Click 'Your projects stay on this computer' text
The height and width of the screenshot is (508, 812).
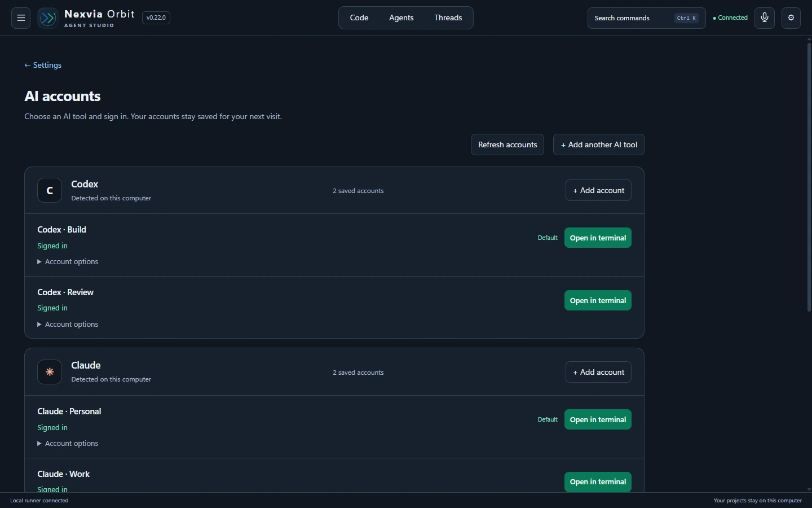757,500
